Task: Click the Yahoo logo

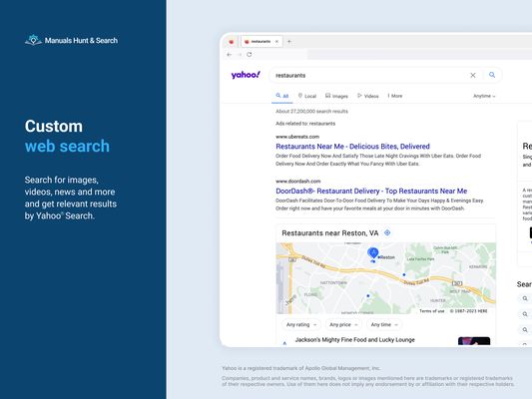Action: point(246,75)
